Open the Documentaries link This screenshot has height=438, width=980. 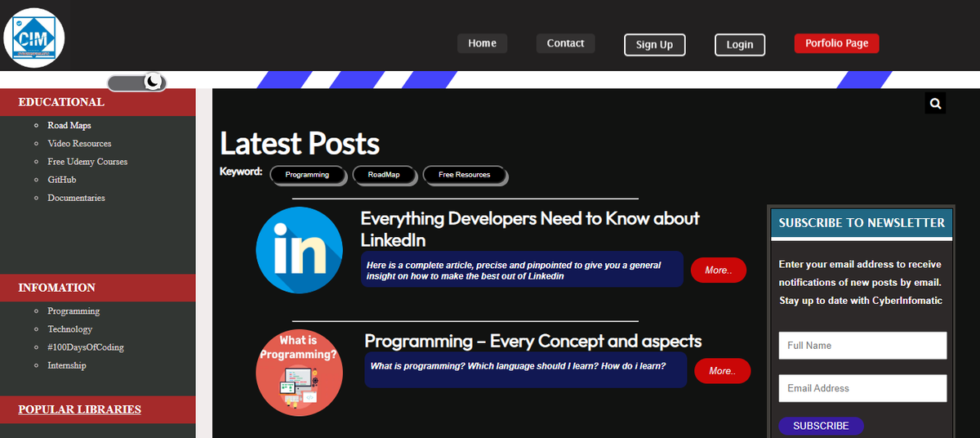76,198
